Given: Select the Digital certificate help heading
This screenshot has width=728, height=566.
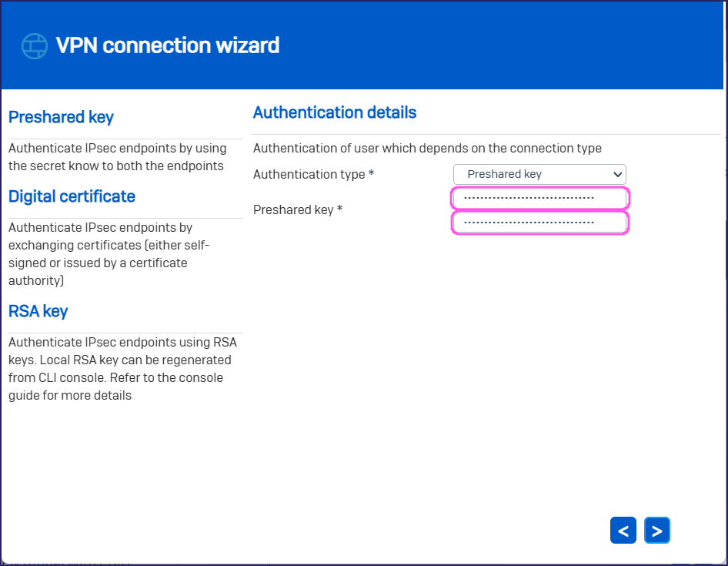Looking at the screenshot, I should (72, 196).
